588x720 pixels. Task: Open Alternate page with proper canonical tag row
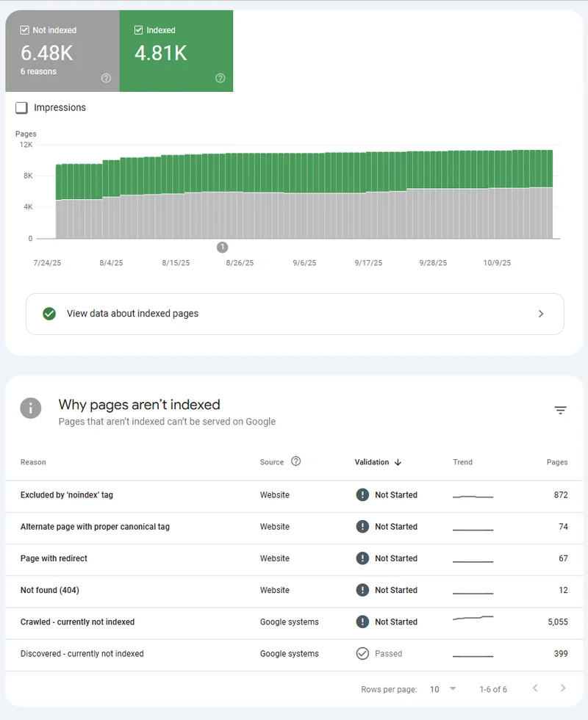(294, 528)
